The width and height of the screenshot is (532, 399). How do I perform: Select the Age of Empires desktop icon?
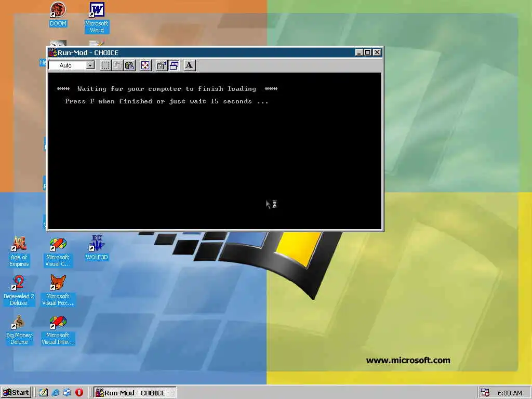coord(19,251)
